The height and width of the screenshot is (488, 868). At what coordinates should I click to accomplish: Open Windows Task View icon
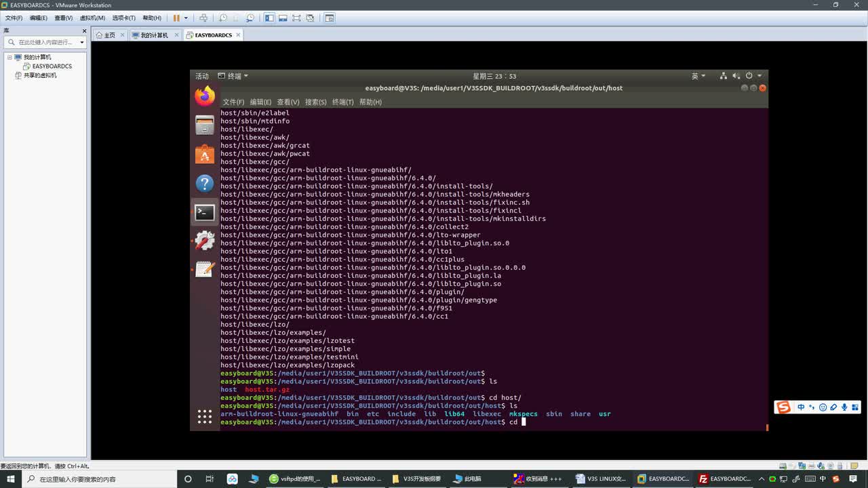coord(210,479)
